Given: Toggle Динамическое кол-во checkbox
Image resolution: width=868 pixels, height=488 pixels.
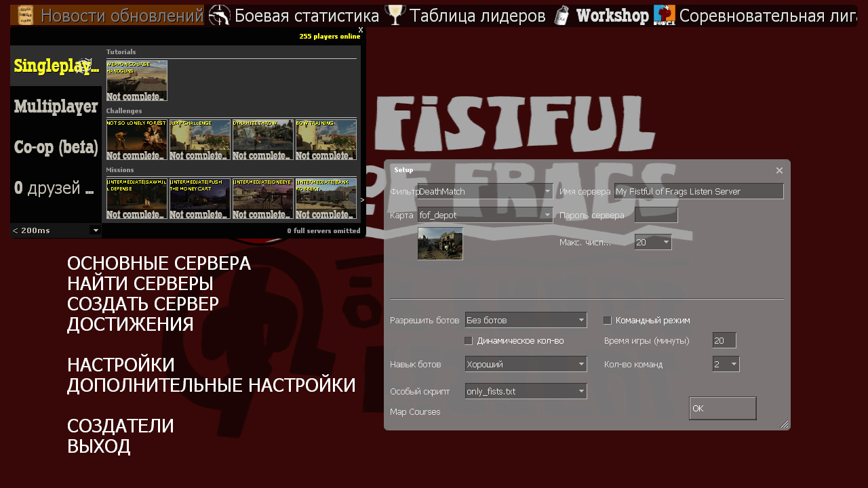Looking at the screenshot, I should pos(469,340).
